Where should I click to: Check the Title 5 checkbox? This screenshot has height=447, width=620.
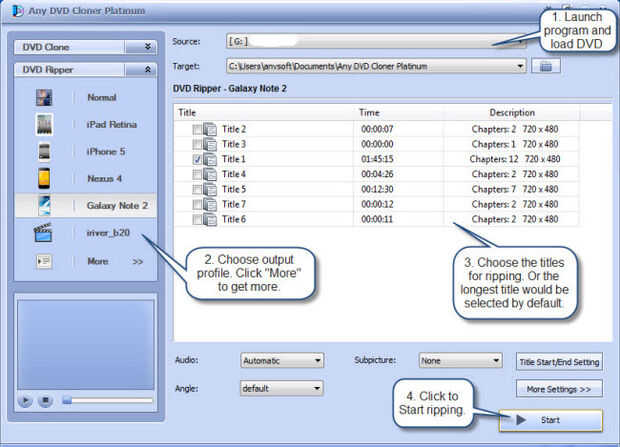tap(197, 189)
